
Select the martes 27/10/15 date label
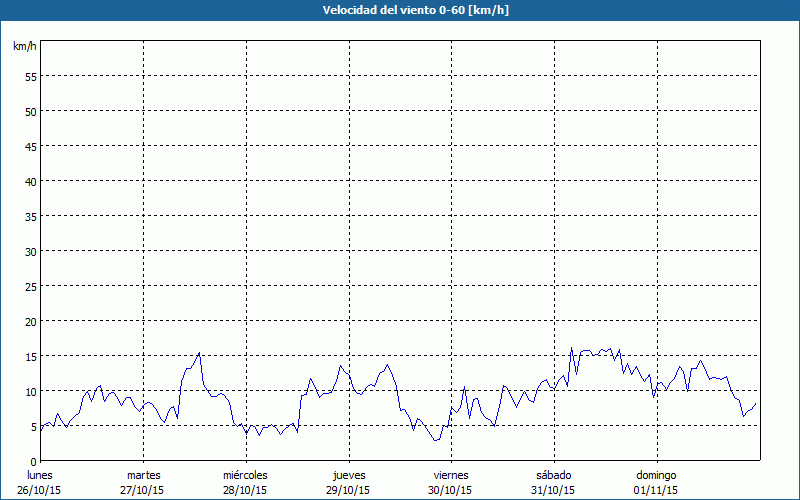(x=143, y=482)
